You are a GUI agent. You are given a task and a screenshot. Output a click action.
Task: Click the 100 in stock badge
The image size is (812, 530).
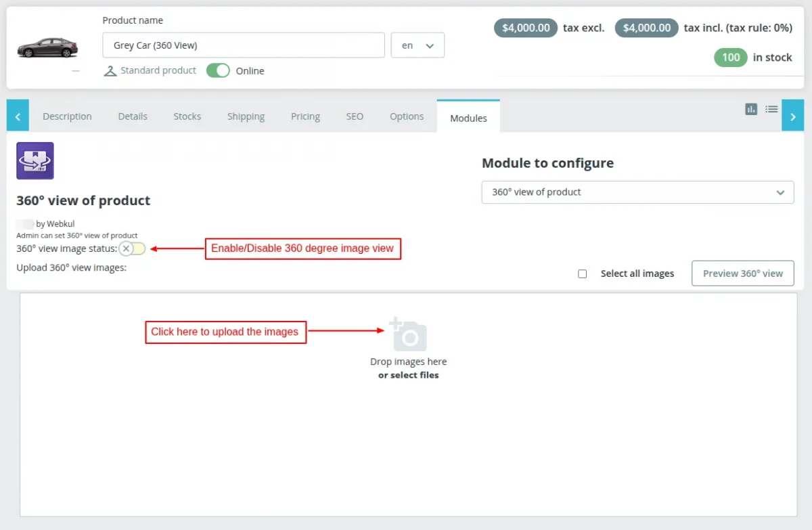731,58
